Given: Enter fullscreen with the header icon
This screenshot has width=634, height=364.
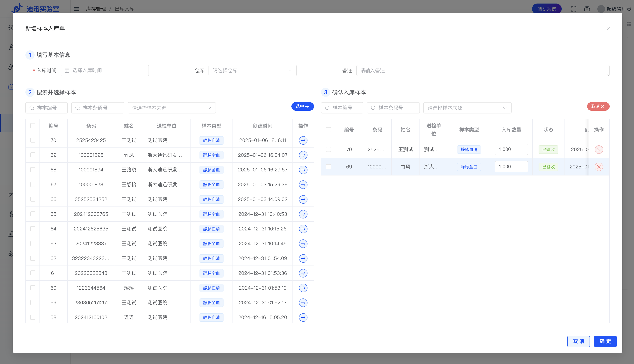Looking at the screenshot, I should [573, 9].
